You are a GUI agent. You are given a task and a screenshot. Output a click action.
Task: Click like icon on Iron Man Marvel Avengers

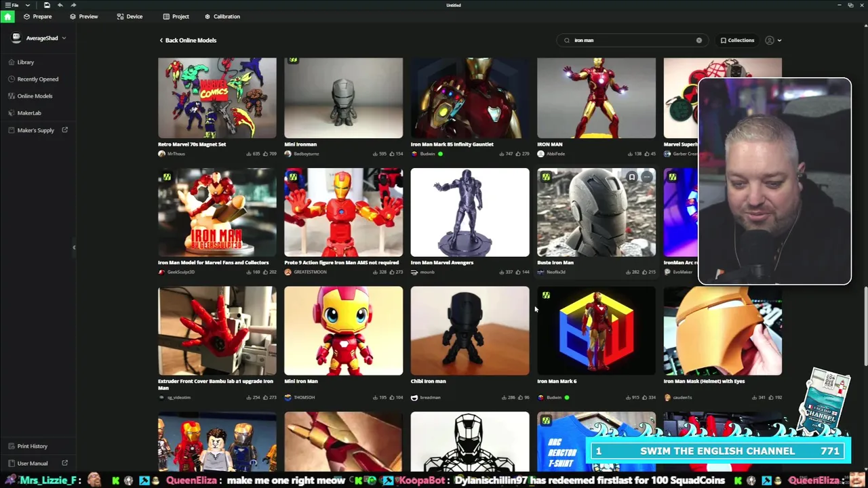pyautogui.click(x=519, y=272)
